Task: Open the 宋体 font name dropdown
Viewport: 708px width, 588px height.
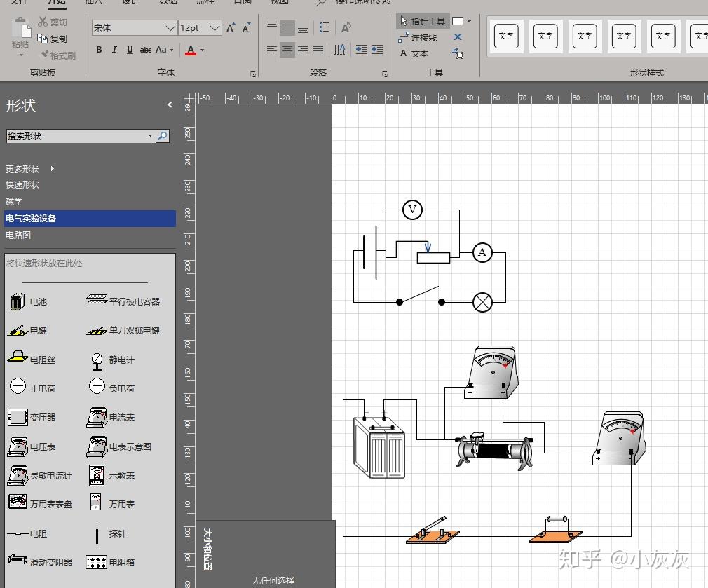Action: [170, 28]
